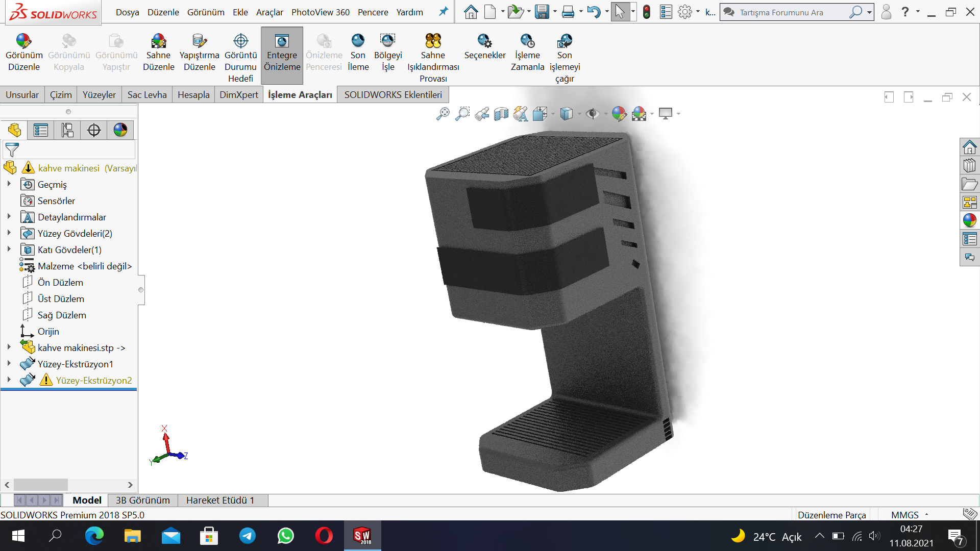The image size is (980, 551).
Task: Click the İşleme Zamanla schedule icon
Action: tap(527, 41)
